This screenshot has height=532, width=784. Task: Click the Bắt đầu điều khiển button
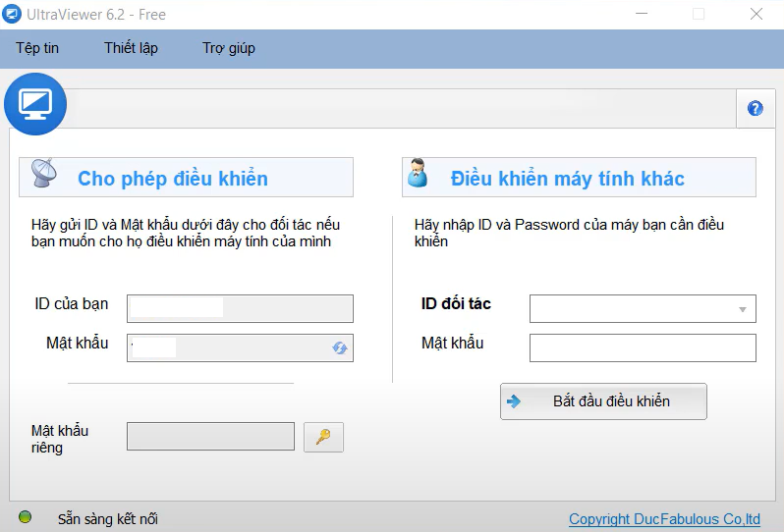[603, 401]
